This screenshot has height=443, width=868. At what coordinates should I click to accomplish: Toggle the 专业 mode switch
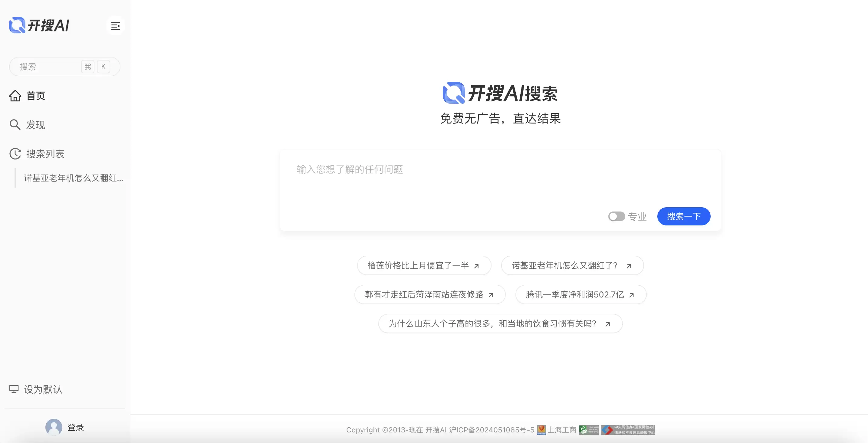click(x=616, y=216)
